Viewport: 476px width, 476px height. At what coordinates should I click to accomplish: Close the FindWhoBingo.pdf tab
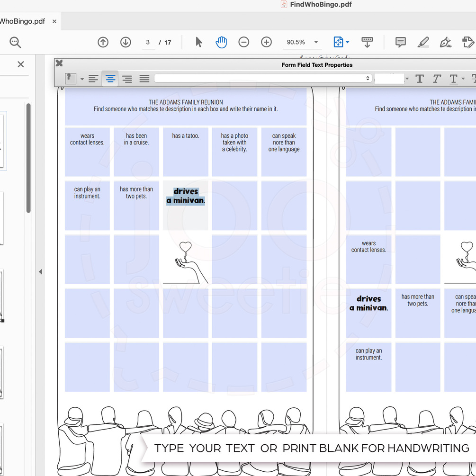54,21
